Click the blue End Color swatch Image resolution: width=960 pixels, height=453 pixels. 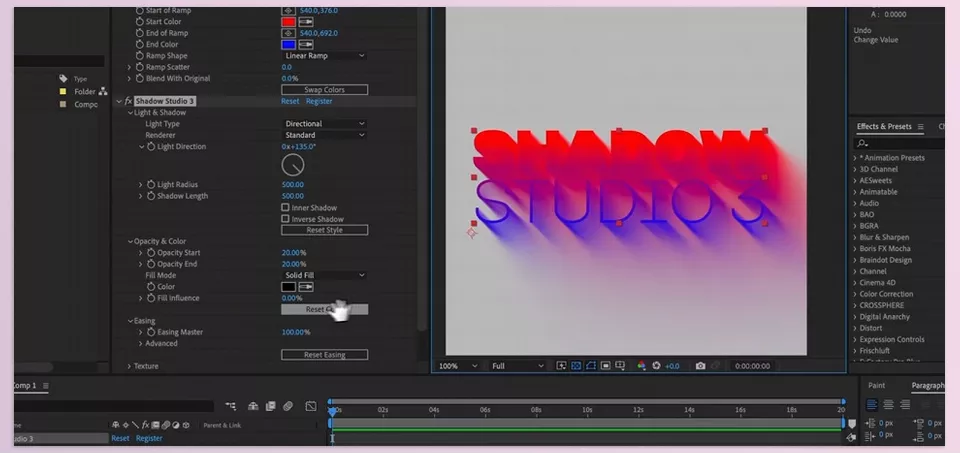coord(288,45)
